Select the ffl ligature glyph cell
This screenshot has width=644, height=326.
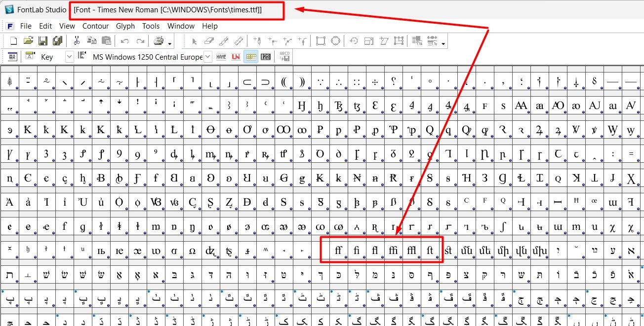pos(411,251)
